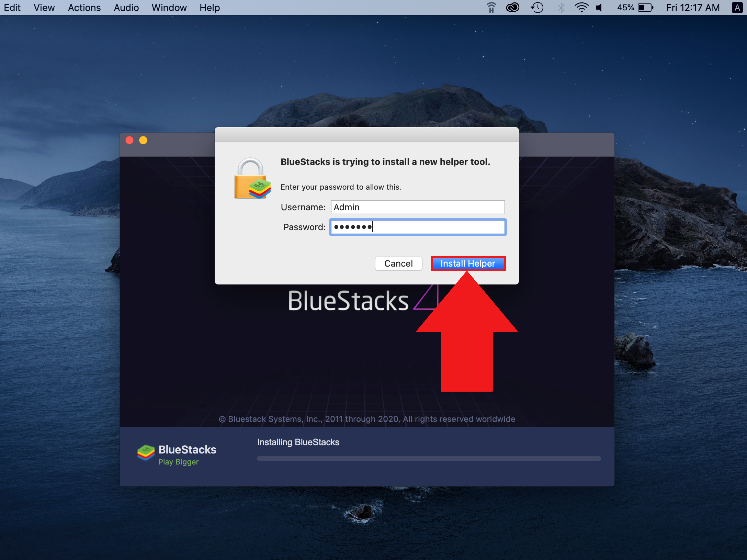Image resolution: width=747 pixels, height=560 pixels.
Task: Click the Time Machine icon in menu bar
Action: (x=536, y=8)
